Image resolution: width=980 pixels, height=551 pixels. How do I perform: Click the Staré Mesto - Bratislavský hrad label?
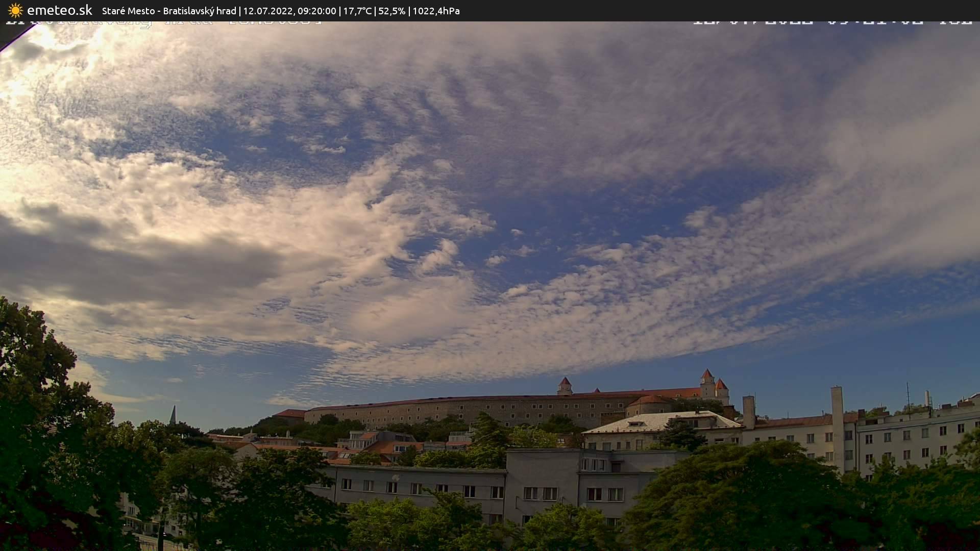[x=169, y=11]
